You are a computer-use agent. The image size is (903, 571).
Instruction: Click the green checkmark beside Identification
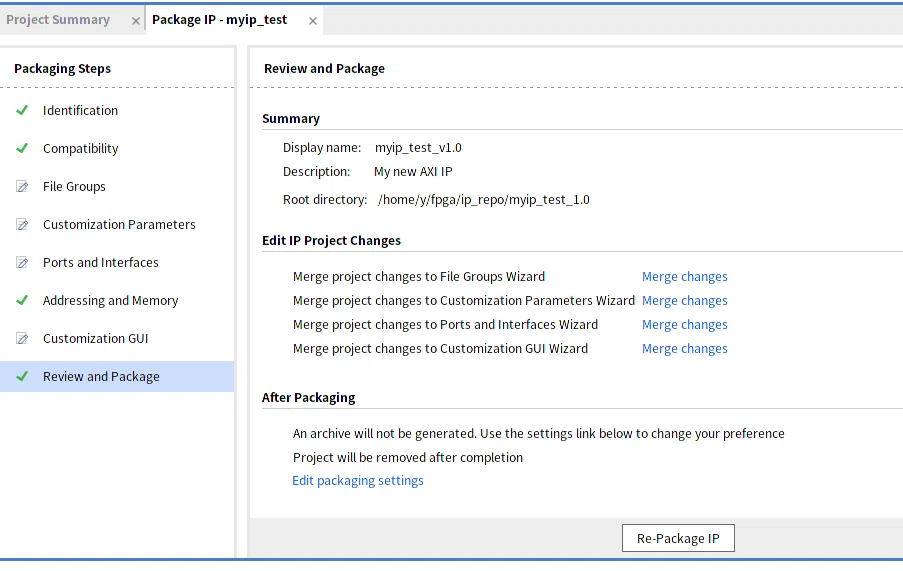pyautogui.click(x=22, y=110)
